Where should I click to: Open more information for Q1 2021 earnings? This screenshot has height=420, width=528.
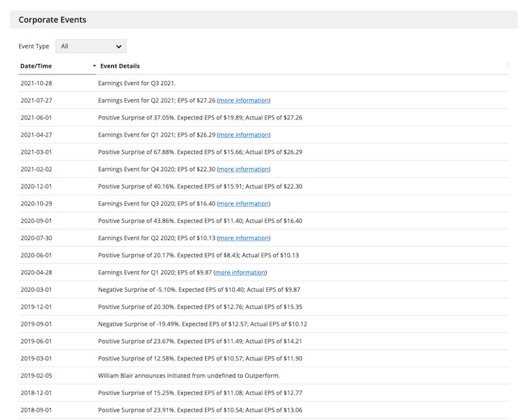(x=244, y=134)
